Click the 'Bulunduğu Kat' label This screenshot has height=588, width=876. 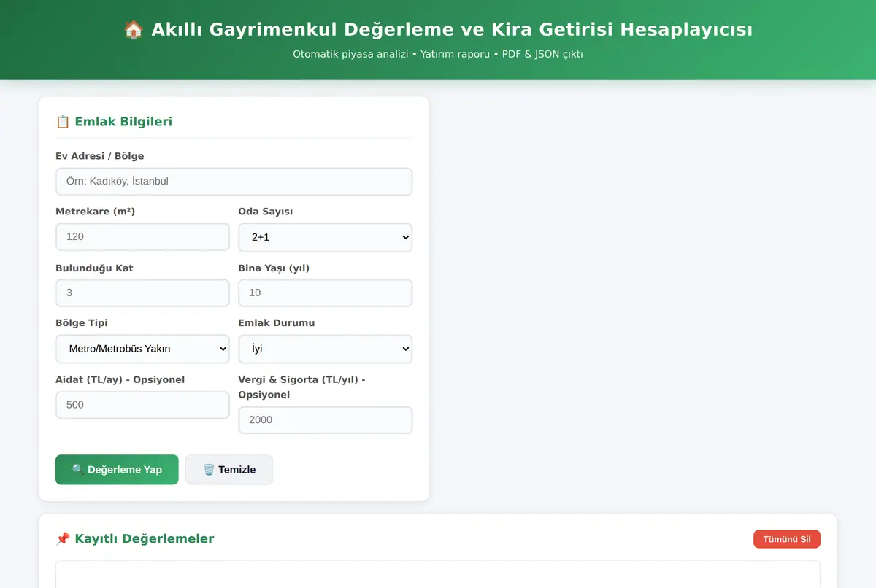point(94,268)
